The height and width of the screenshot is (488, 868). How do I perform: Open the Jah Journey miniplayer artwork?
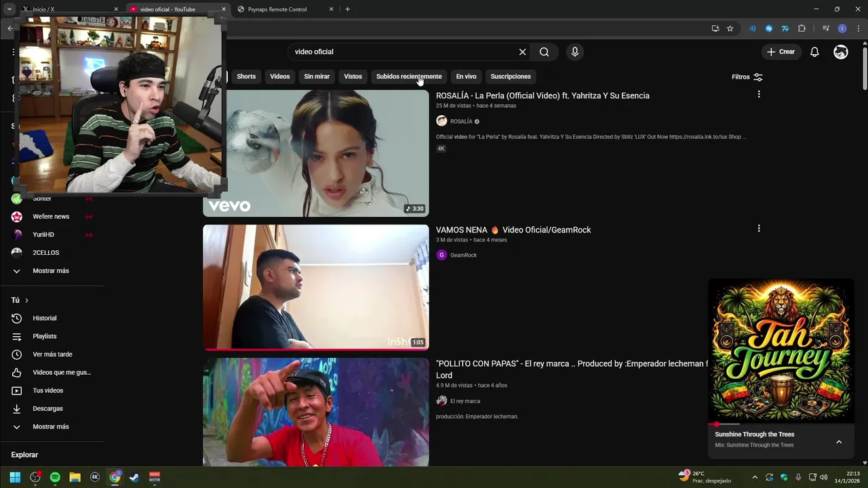pyautogui.click(x=781, y=351)
